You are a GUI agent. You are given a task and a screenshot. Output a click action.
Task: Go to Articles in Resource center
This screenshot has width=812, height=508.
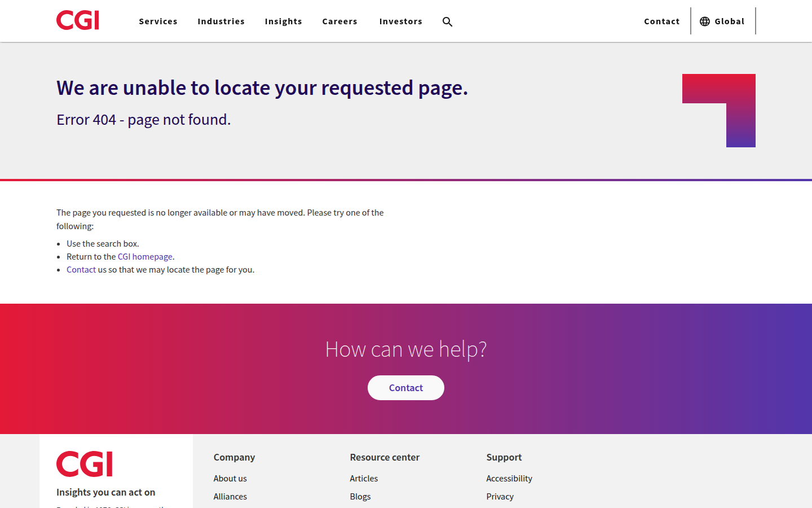[x=364, y=479]
